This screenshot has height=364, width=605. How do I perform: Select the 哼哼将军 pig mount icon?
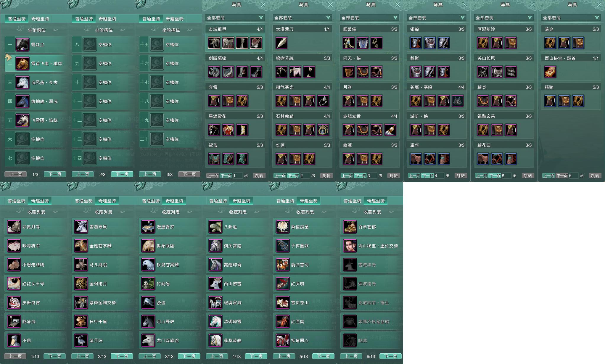coord(14,246)
